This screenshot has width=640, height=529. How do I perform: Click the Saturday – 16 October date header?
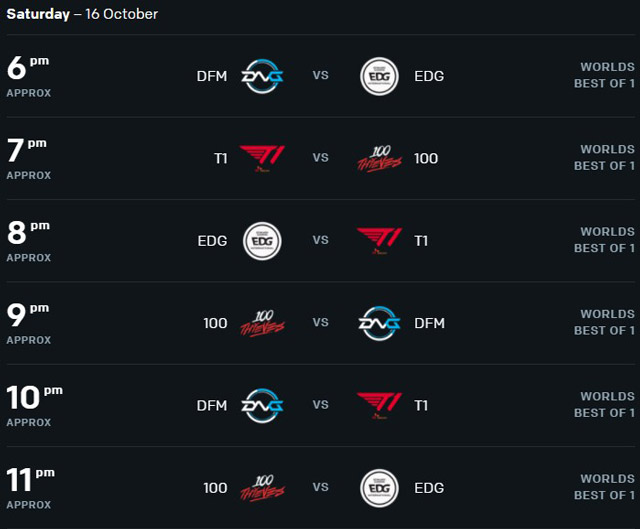pyautogui.click(x=82, y=14)
